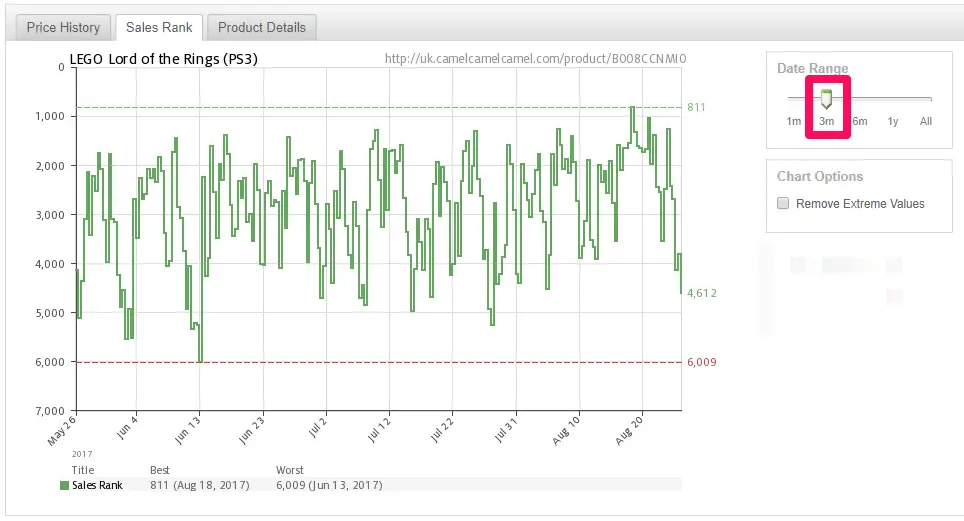The image size is (964, 521).
Task: Click the 3m date range label
Action: [x=826, y=121]
